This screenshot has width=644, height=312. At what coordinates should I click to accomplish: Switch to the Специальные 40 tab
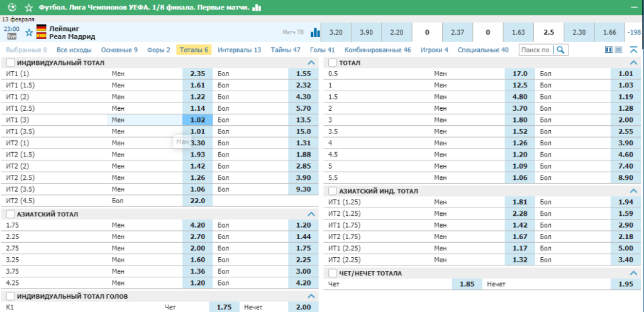point(483,50)
